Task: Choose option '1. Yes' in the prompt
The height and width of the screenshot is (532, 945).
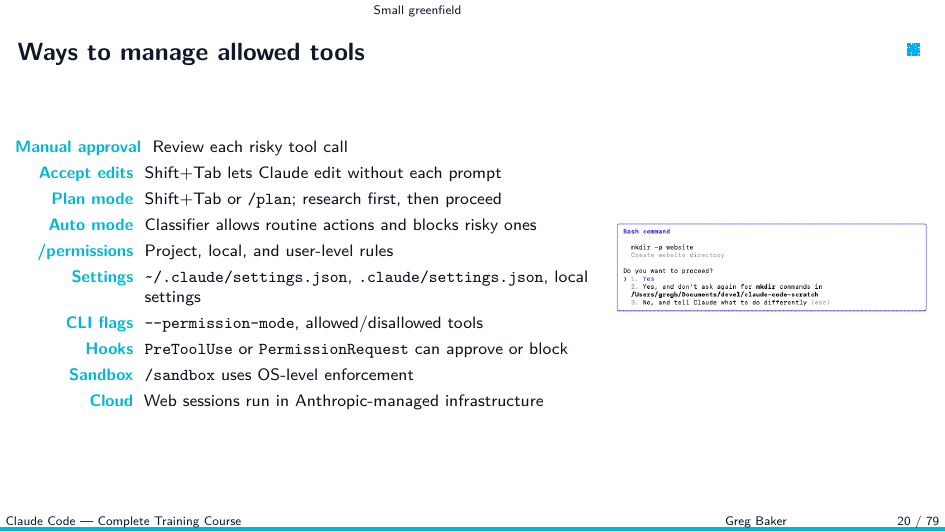Action: [642, 278]
